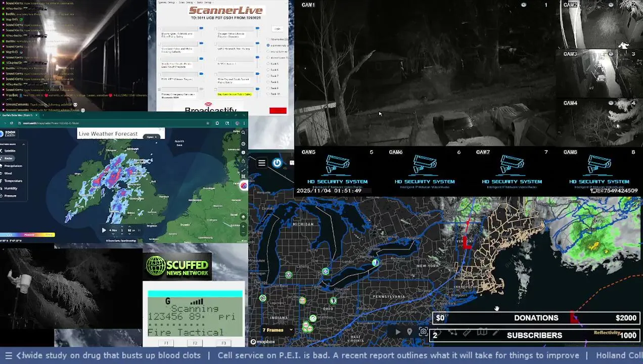Open the System Setup menu in ScannerLive
This screenshot has height=364, width=643.
point(166,3)
